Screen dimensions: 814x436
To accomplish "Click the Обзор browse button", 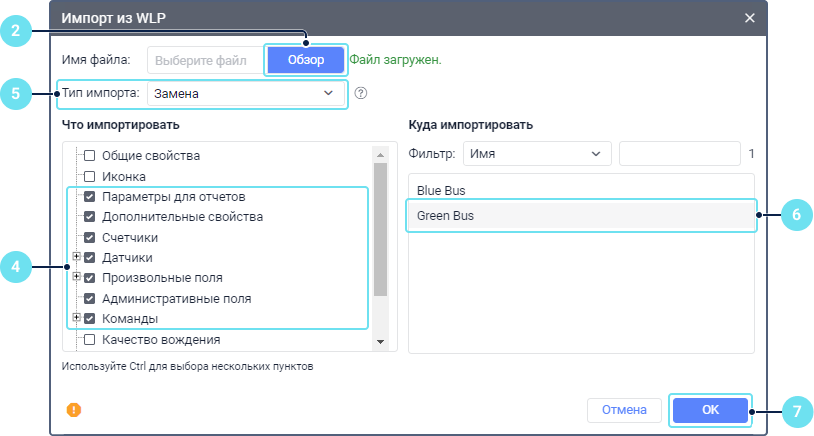I will click(306, 60).
